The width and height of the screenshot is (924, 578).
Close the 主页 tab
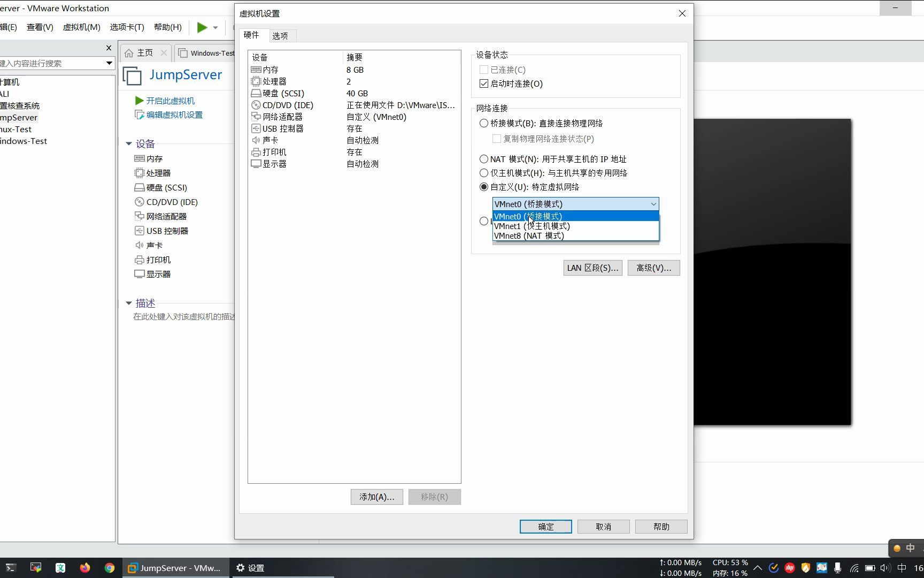point(164,52)
